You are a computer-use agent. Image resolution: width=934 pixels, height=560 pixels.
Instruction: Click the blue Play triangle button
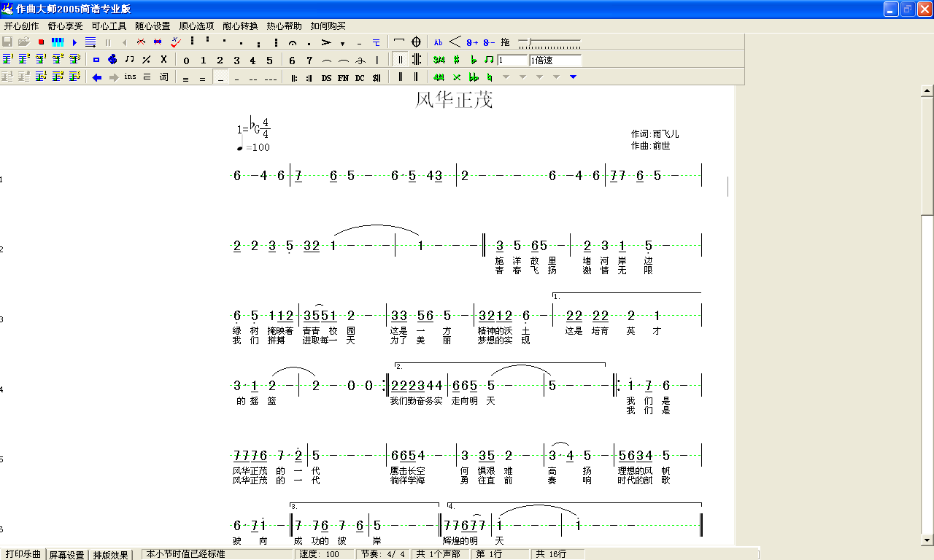click(x=74, y=42)
